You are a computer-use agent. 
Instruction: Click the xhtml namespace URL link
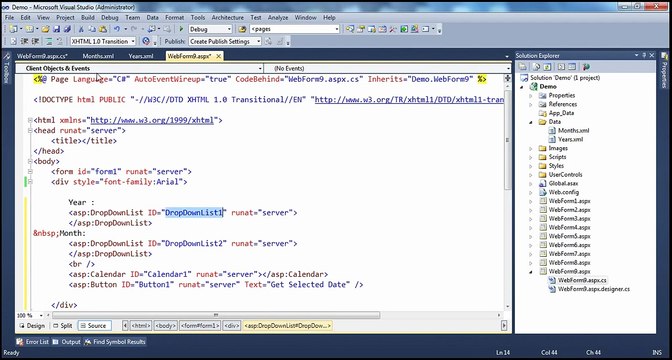(152, 120)
